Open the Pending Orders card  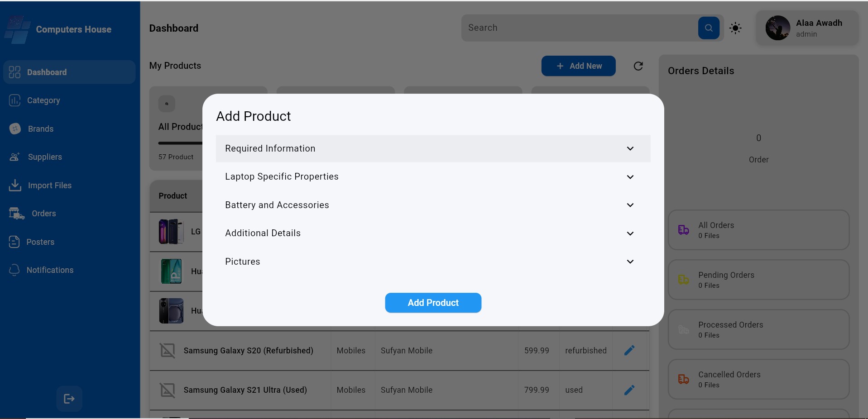coord(758,280)
